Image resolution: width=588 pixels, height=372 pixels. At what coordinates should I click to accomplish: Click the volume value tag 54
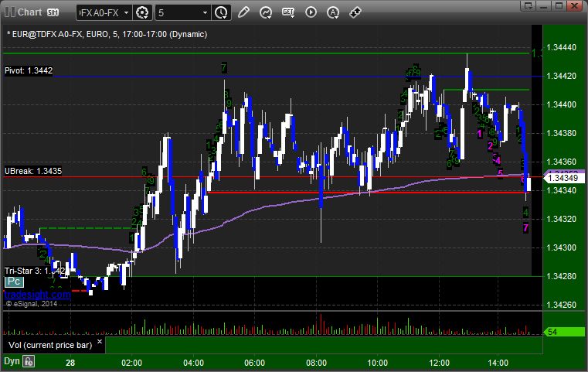coord(564,332)
